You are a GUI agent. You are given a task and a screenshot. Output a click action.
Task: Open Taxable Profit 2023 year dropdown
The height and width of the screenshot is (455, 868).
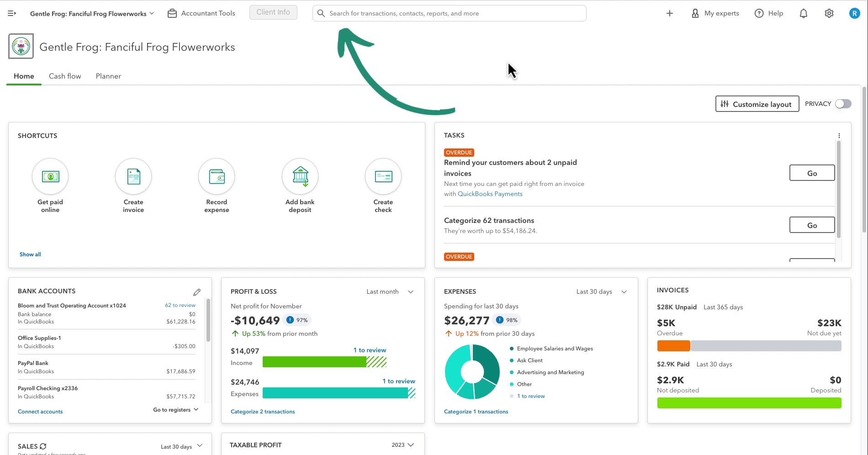click(x=403, y=445)
